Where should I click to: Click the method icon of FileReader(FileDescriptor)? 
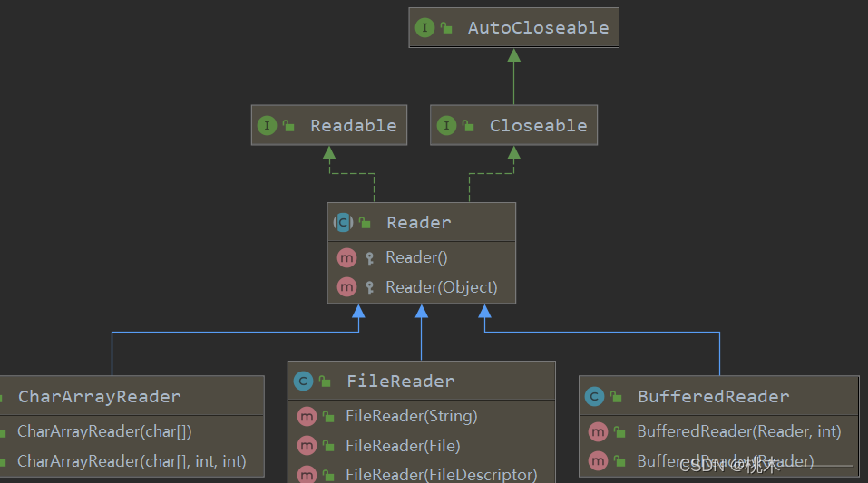click(x=307, y=474)
